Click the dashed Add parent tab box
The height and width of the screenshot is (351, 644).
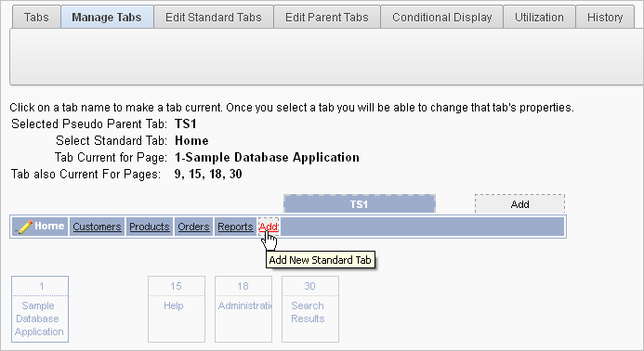[x=520, y=204]
